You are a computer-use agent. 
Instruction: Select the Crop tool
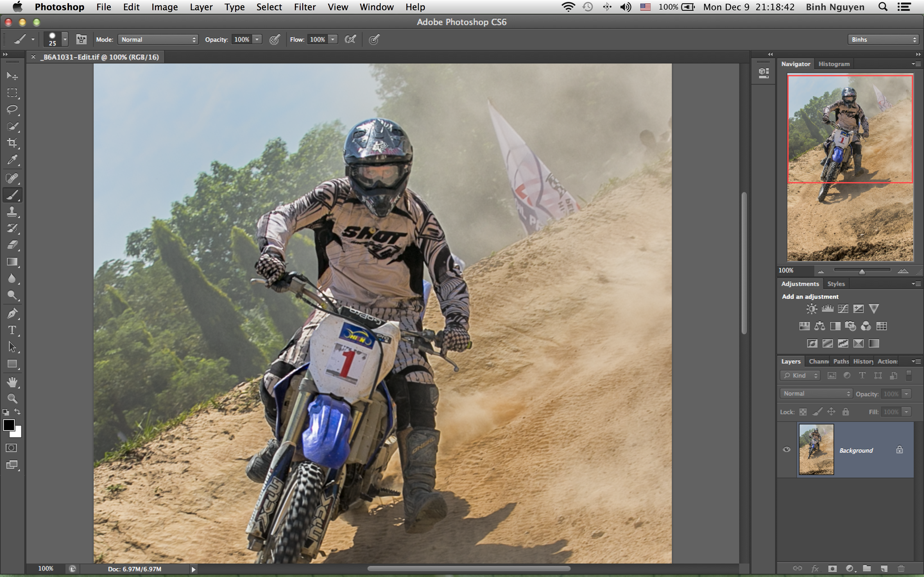pos(12,143)
